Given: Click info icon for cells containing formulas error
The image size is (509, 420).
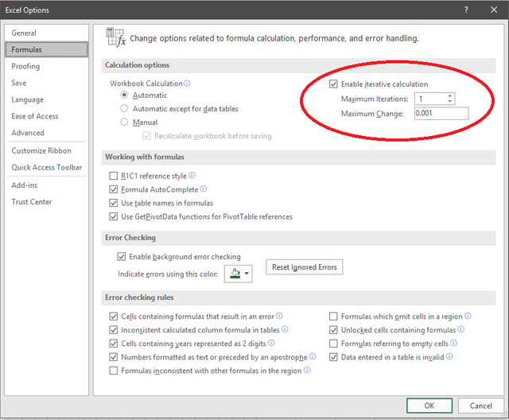Looking at the screenshot, I should pyautogui.click(x=279, y=316).
